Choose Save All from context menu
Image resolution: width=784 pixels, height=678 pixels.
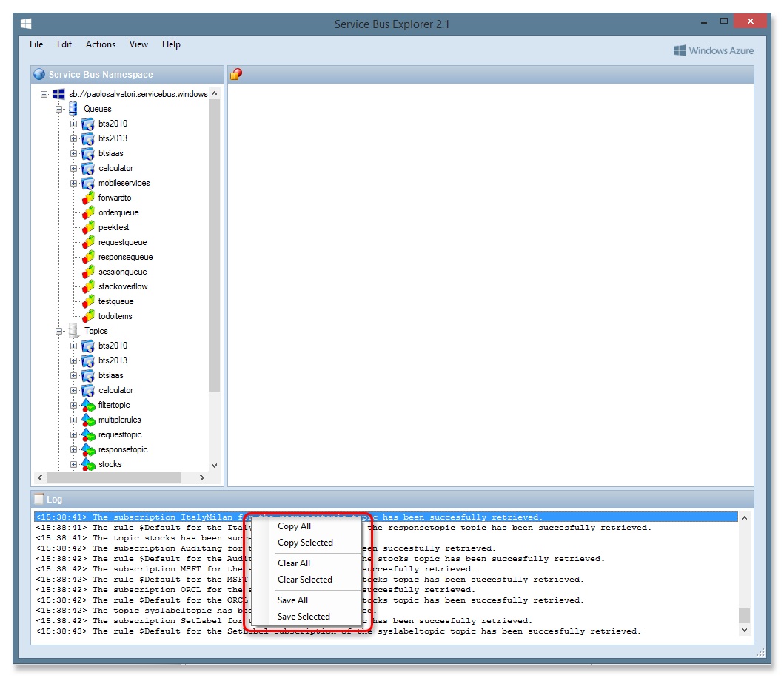(x=306, y=600)
